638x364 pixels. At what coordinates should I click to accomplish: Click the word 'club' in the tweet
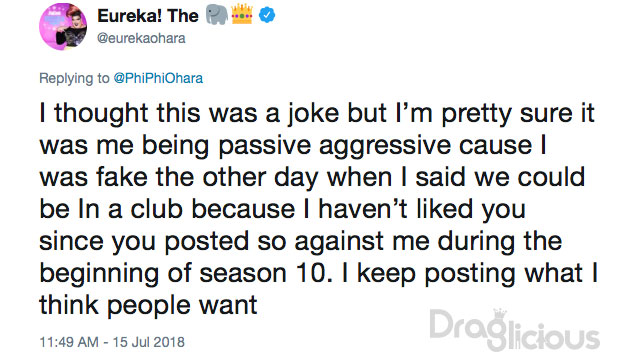156,209
